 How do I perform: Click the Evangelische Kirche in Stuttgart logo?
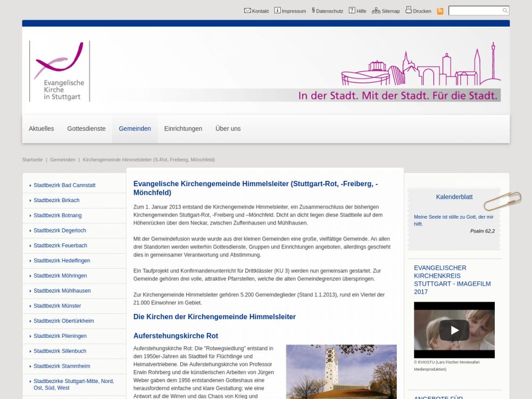pyautogui.click(x=59, y=71)
